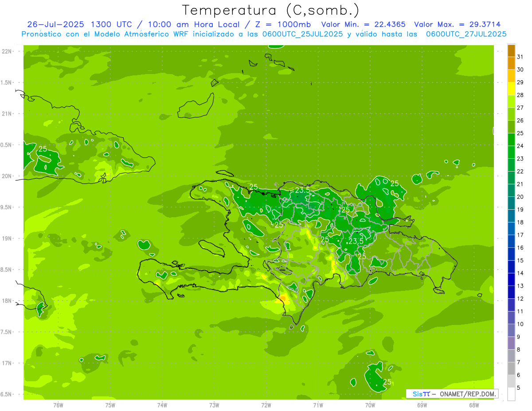Click the legend value "31"
Screen dimensions: 532x411
click(x=520, y=57)
